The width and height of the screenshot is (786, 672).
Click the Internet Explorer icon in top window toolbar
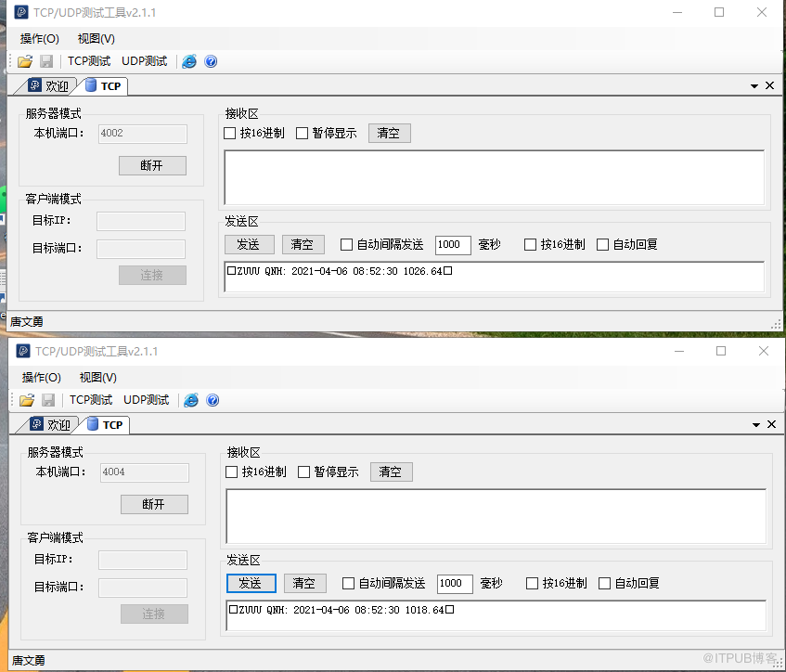tap(189, 61)
